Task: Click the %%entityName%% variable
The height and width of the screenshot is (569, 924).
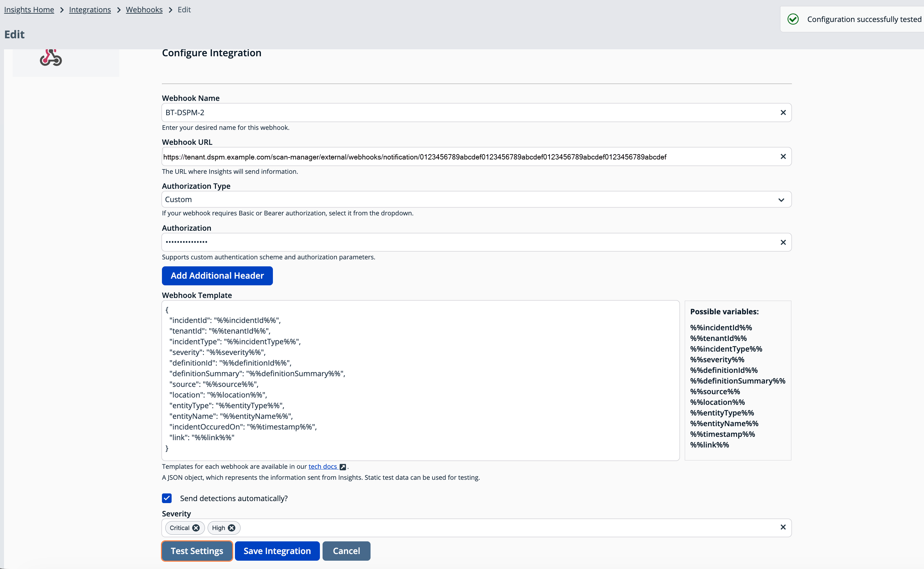Action: 724,424
